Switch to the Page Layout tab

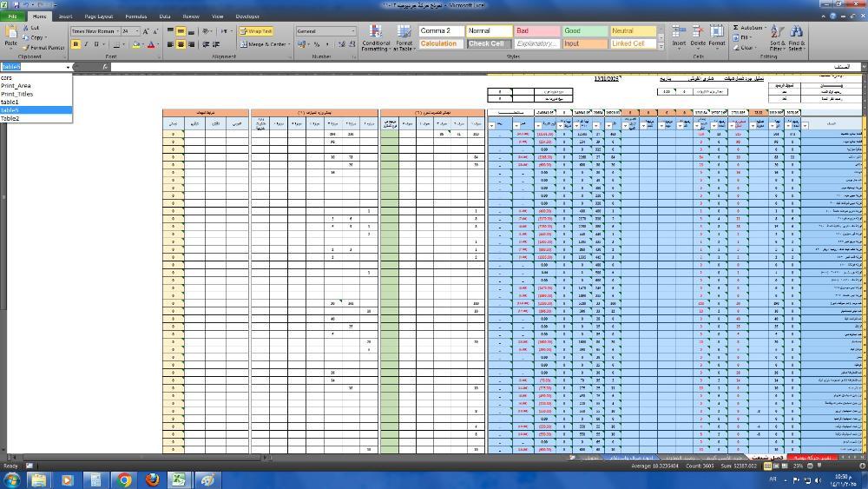pos(99,17)
